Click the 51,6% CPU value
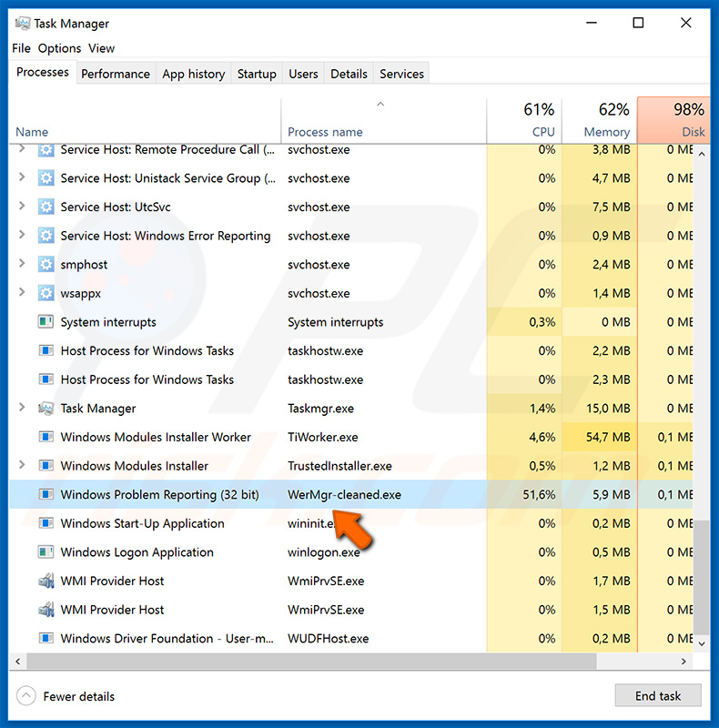Image resolution: width=719 pixels, height=728 pixels. coord(539,494)
